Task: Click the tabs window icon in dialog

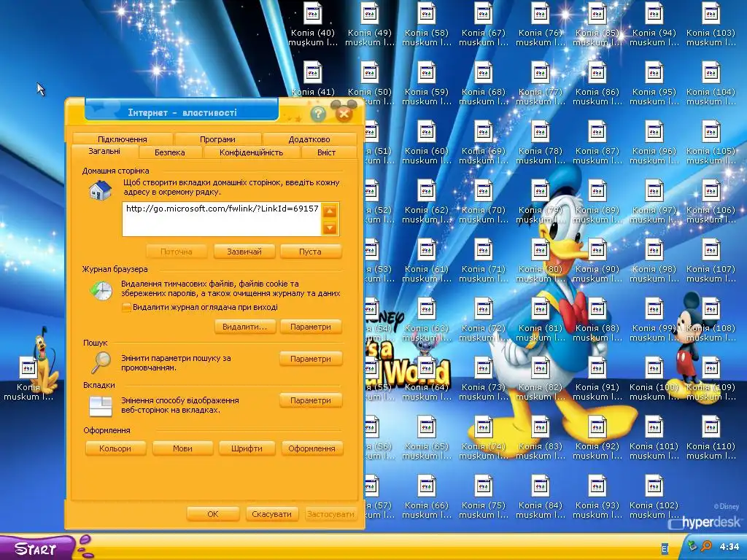Action: click(x=101, y=406)
